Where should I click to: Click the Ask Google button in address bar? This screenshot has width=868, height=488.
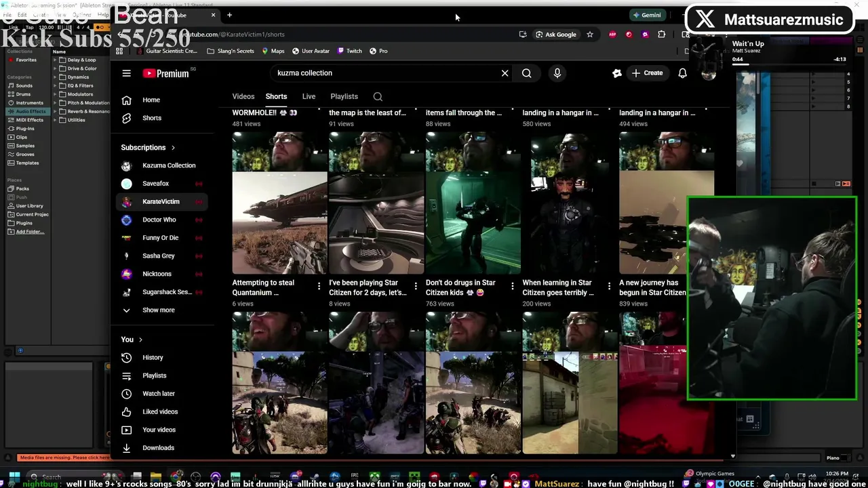click(x=556, y=35)
